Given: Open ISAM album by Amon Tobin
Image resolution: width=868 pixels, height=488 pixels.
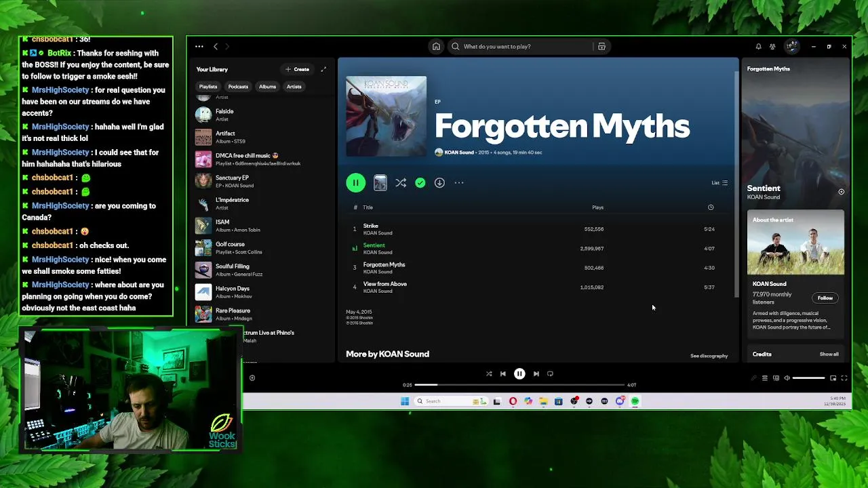Looking at the screenshot, I should click(261, 226).
